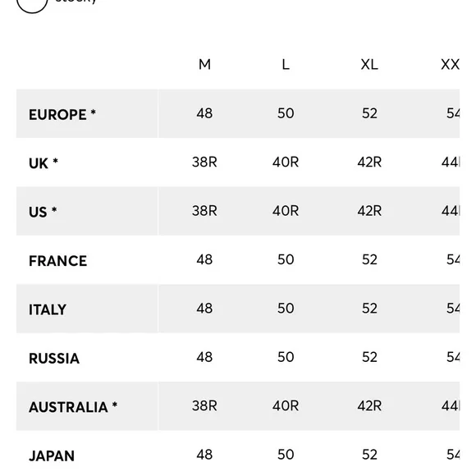This screenshot has height=476, width=476.
Task: Select Europe size 48 cell
Action: click(204, 113)
